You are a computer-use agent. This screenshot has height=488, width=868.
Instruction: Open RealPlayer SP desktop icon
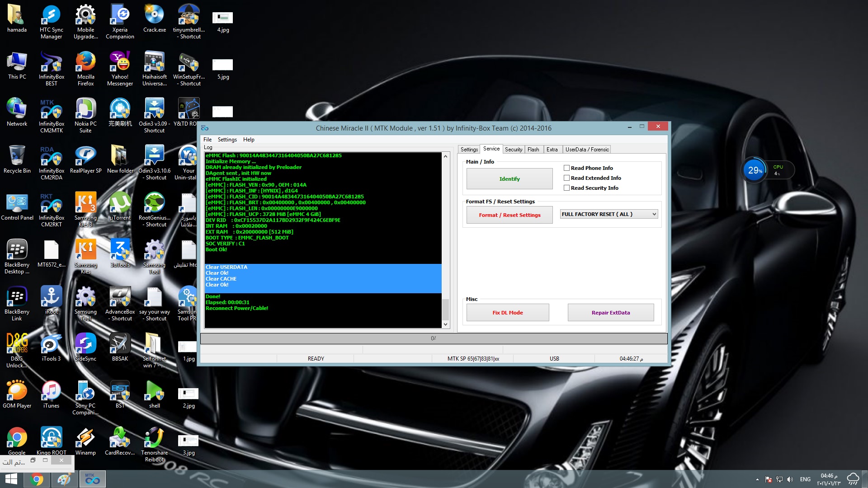[85, 160]
